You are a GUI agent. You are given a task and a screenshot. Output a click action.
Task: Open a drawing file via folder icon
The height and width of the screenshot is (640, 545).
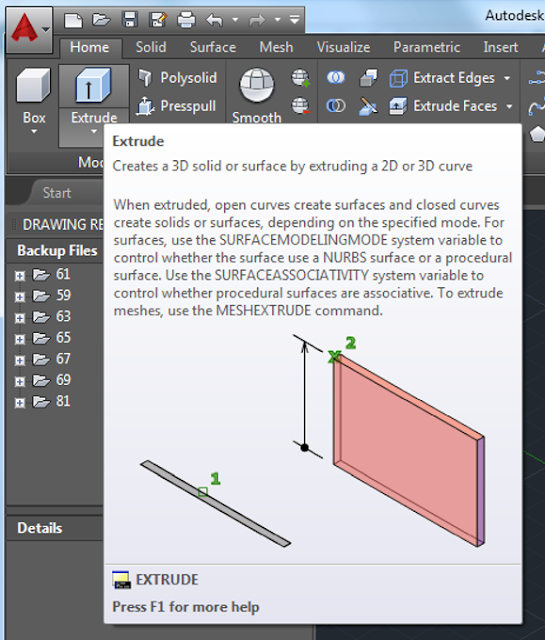[101, 20]
